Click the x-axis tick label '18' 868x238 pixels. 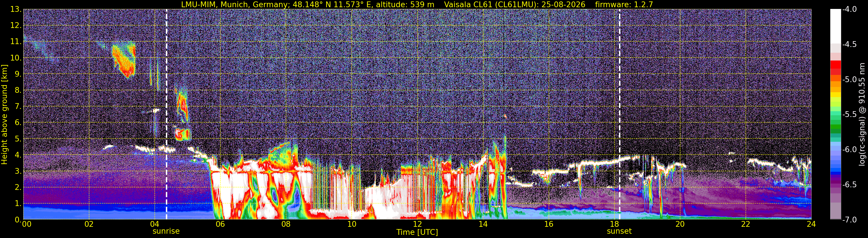(x=614, y=224)
